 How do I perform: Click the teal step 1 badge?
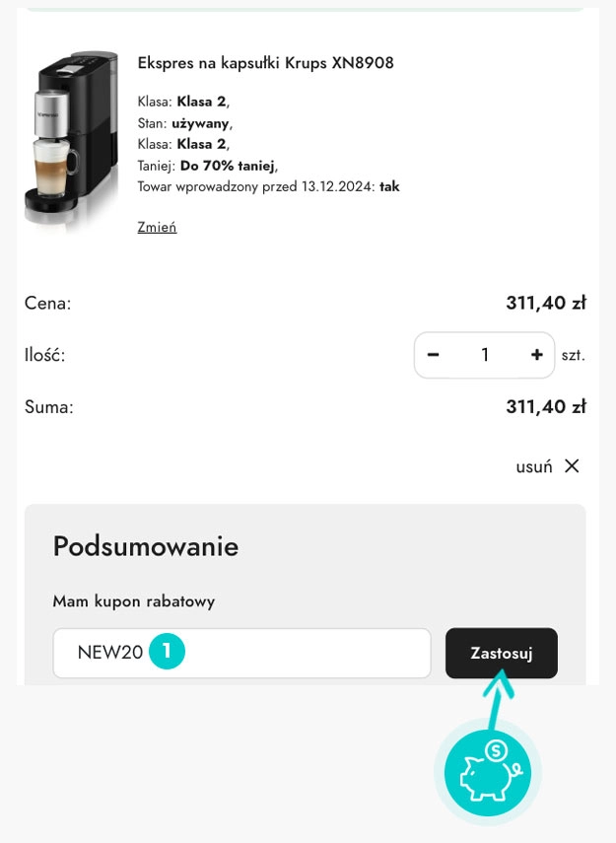click(x=168, y=652)
